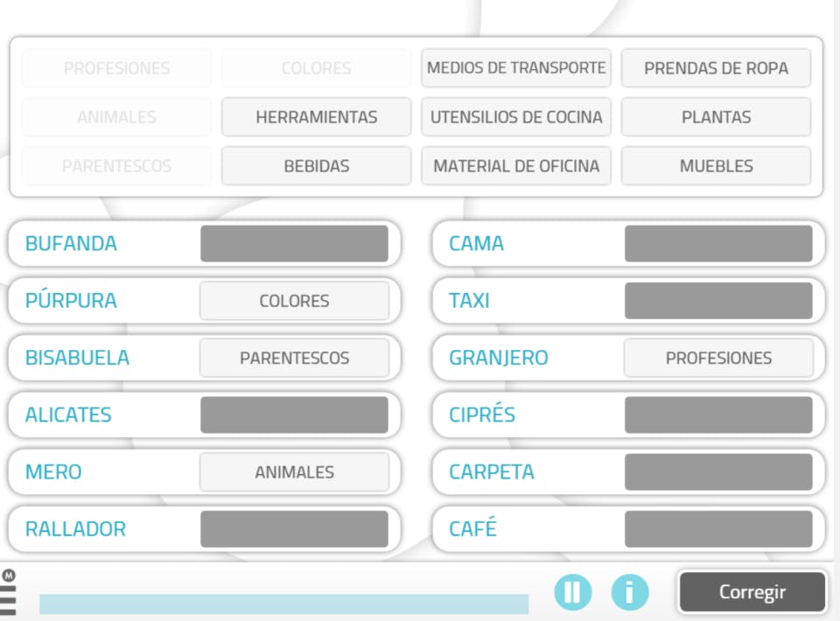This screenshot has width=840, height=621.
Task: Select the empty answer slot for RALLADOR
Action: [x=294, y=529]
